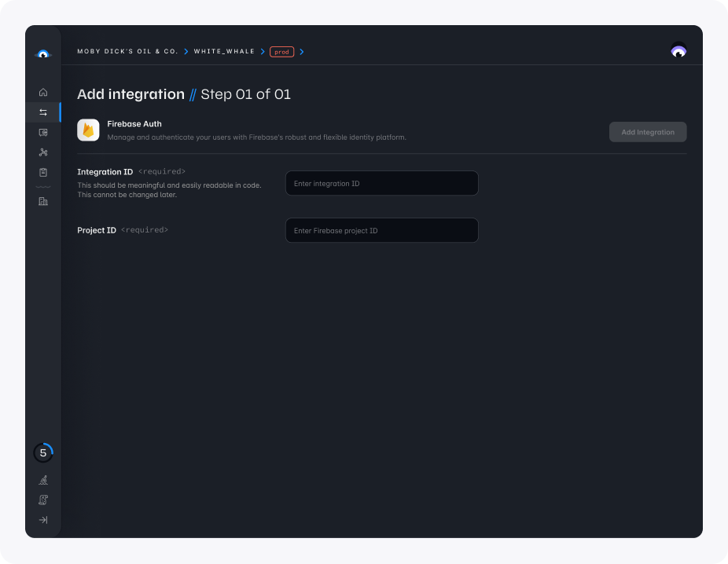Focus the Enter Firebase project ID field
The height and width of the screenshot is (564, 728).
[x=381, y=230]
